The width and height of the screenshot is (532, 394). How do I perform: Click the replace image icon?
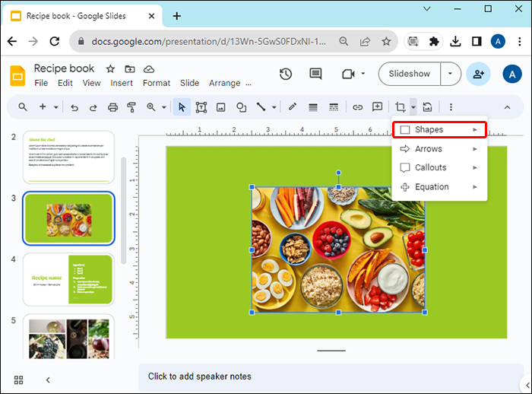click(x=427, y=107)
